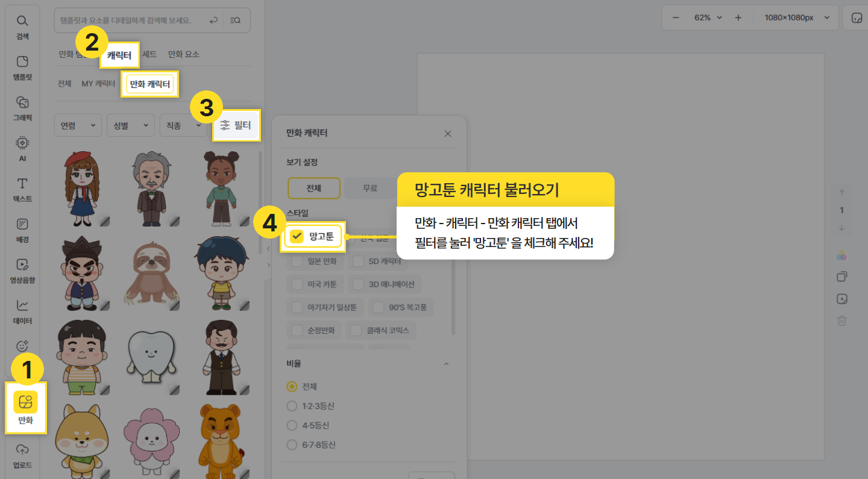This screenshot has width=868, height=479.
Task: Open the 필터 filter button
Action: (236, 125)
